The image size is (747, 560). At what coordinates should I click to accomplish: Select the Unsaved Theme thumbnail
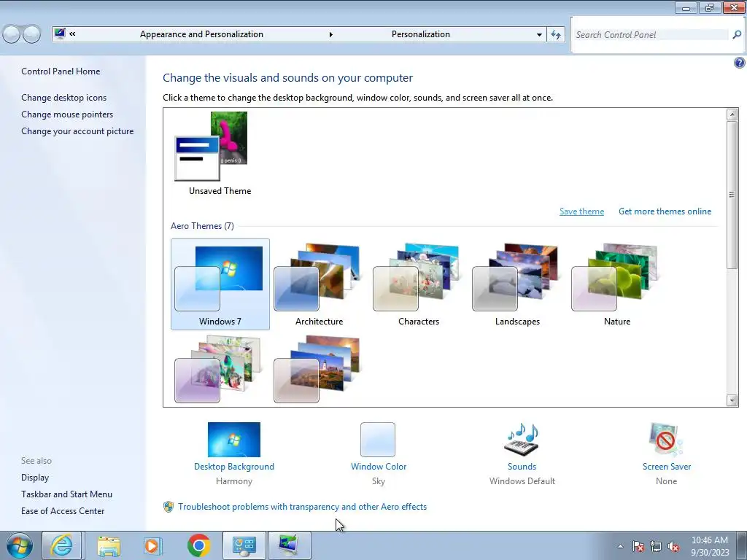pyautogui.click(x=211, y=146)
